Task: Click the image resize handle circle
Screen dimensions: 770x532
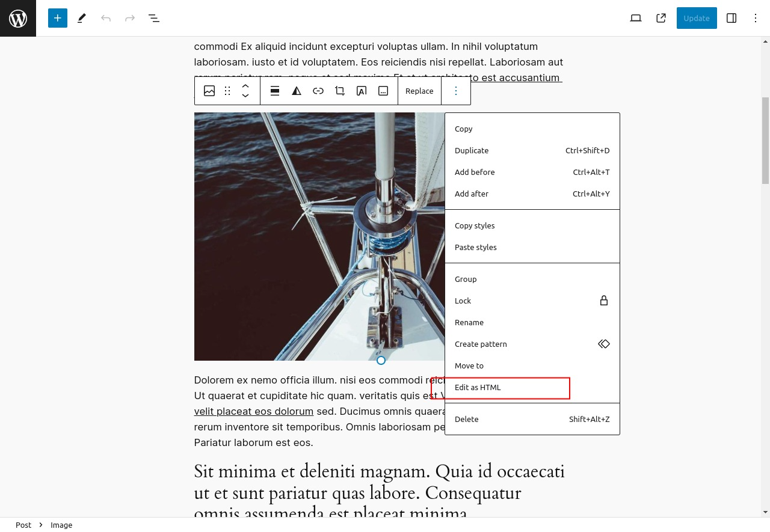Action: (381, 361)
